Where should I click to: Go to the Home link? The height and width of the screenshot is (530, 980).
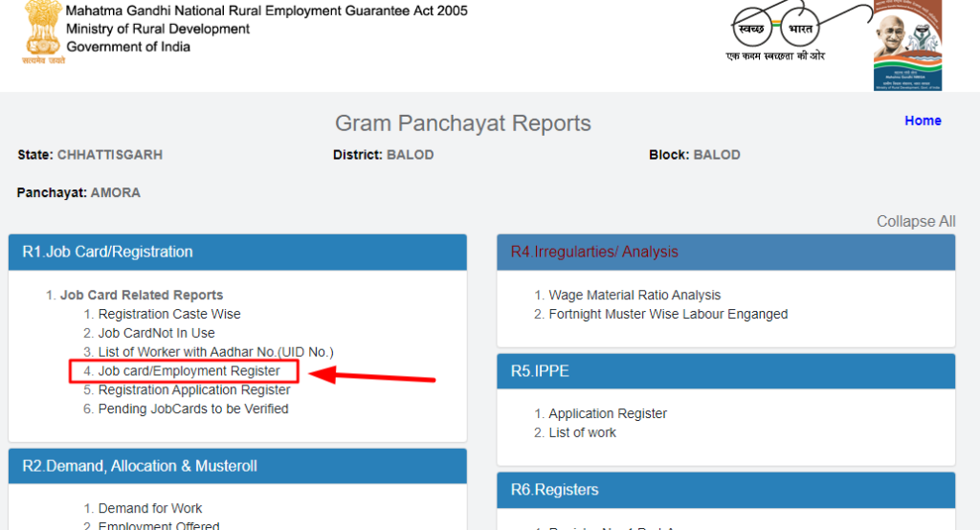point(923,121)
